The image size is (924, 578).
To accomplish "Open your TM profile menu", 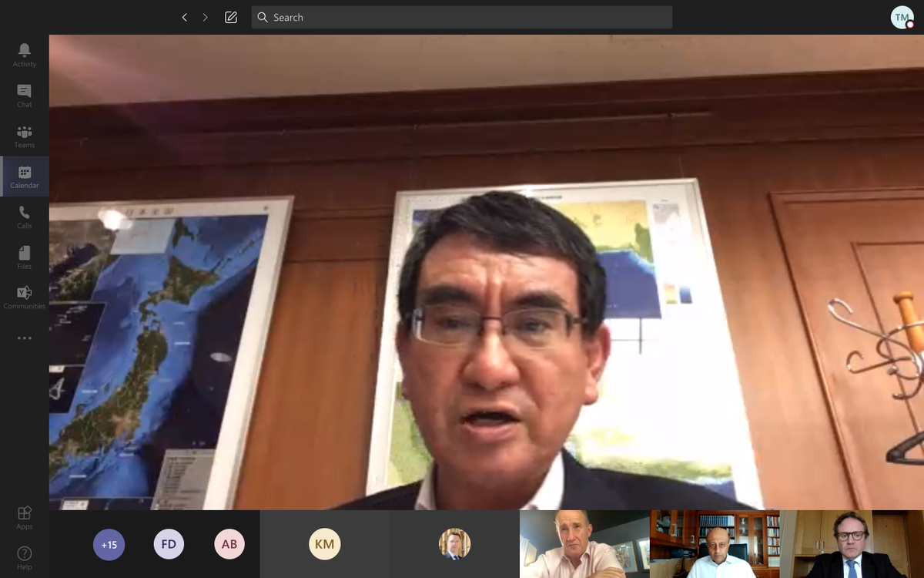I will tap(901, 17).
